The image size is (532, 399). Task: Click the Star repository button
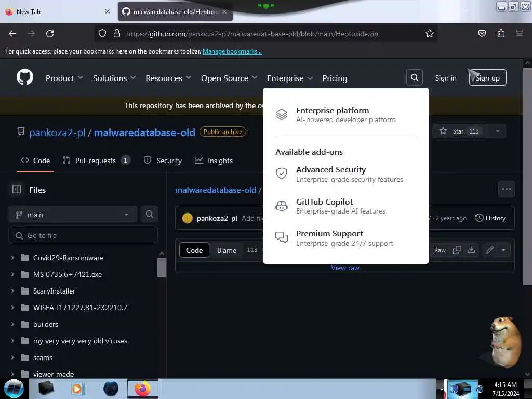point(461,131)
